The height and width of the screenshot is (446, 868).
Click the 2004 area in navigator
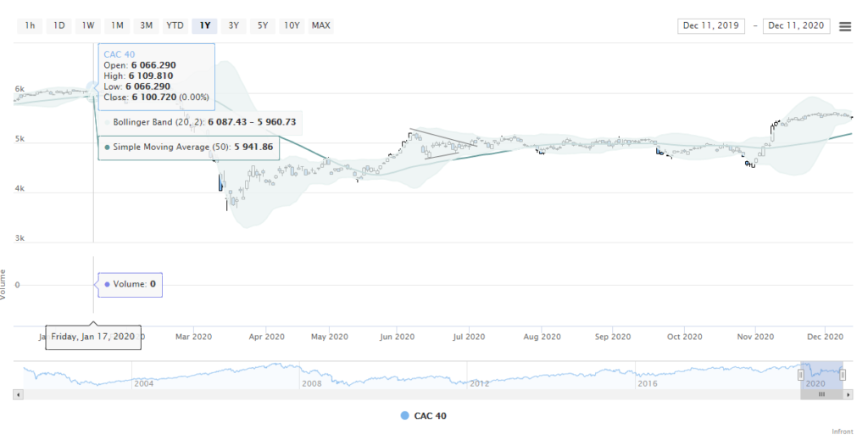pos(144,383)
